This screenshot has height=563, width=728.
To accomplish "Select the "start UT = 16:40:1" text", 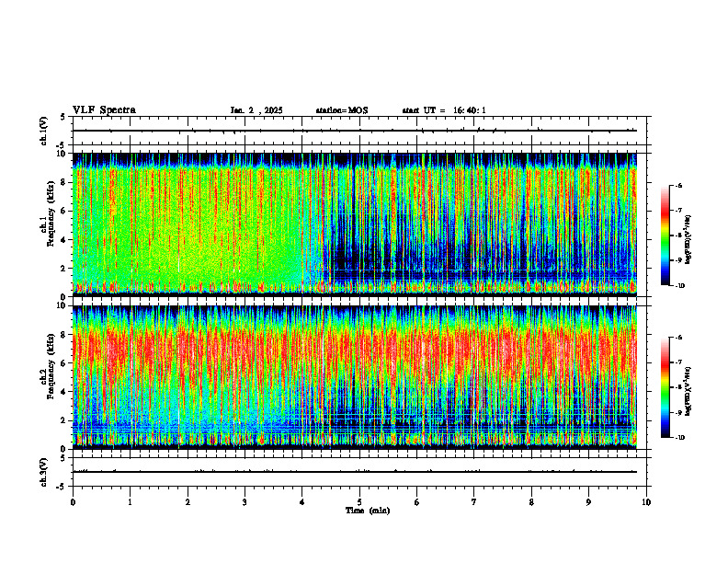I will coord(444,110).
